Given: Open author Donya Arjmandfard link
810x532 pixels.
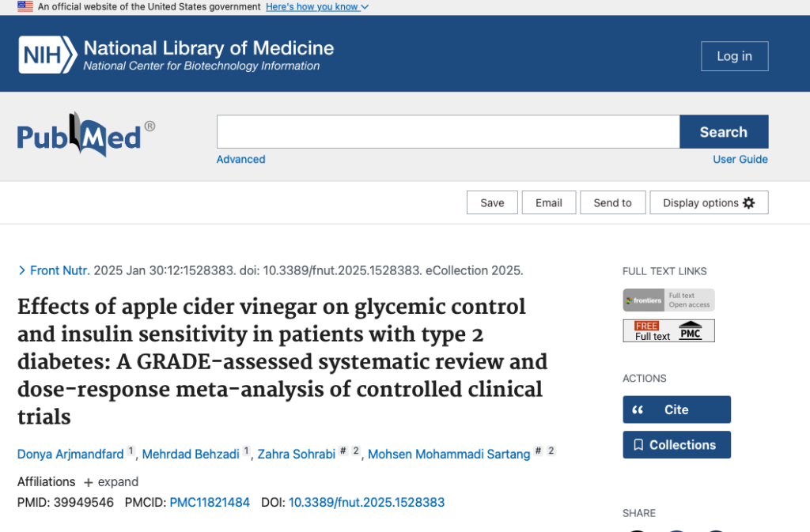Looking at the screenshot, I should coord(70,454).
